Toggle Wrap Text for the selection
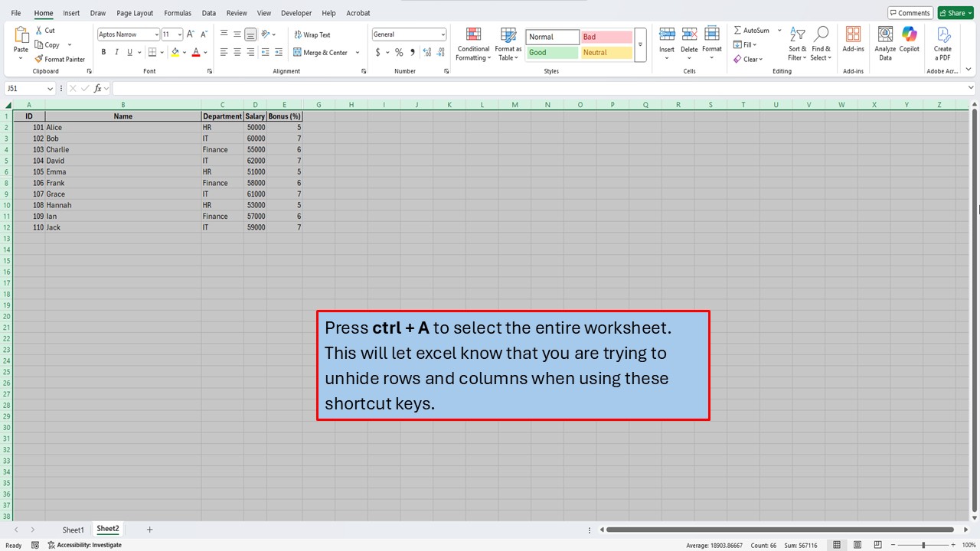The width and height of the screenshot is (980, 551). tap(314, 34)
